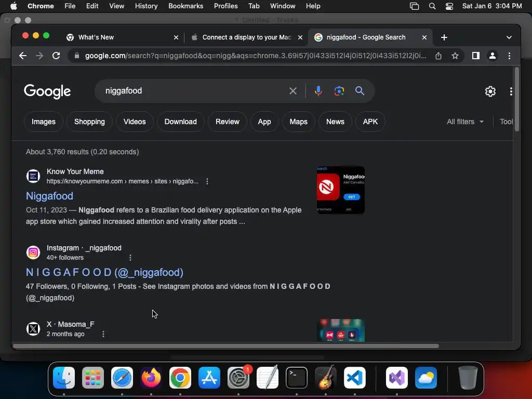Reload the Google search page

point(56,56)
